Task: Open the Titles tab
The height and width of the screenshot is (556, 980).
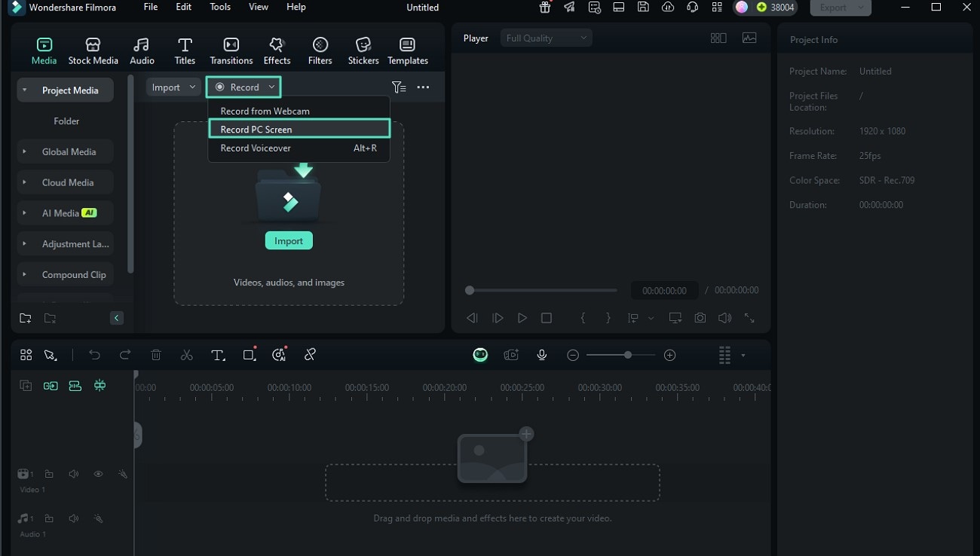Action: [x=185, y=51]
